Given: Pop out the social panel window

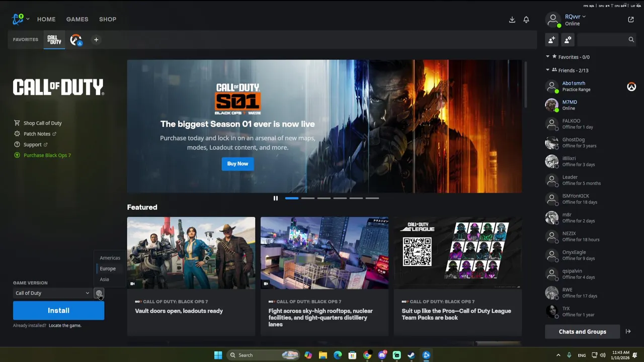Looking at the screenshot, I should (631, 20).
